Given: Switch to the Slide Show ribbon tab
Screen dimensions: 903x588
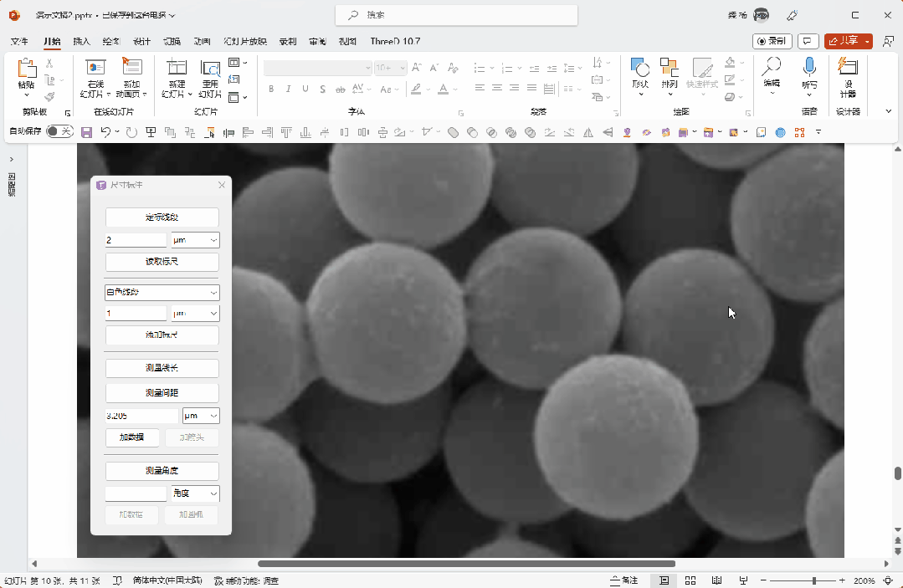Looking at the screenshot, I should coord(245,42).
